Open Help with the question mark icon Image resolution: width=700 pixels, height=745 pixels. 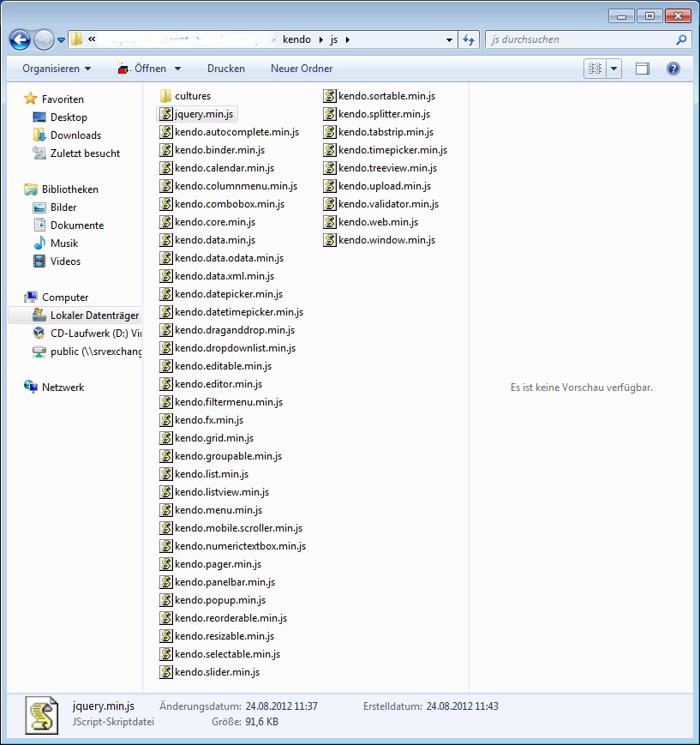pyautogui.click(x=673, y=69)
